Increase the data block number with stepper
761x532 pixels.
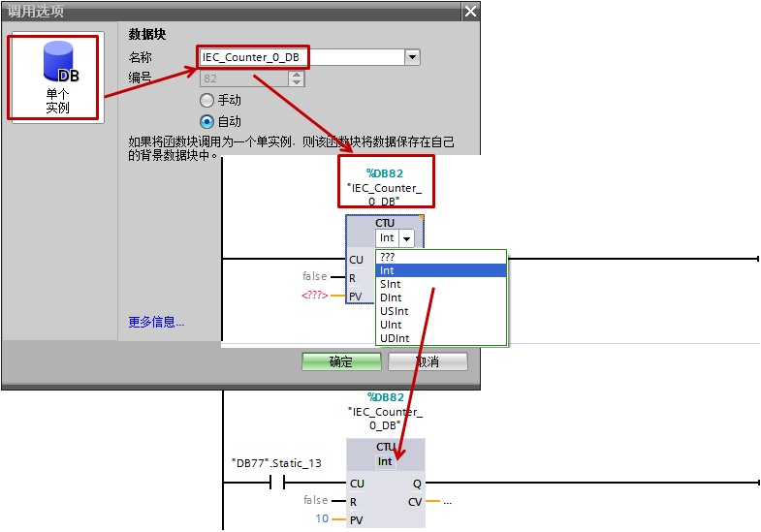tap(296, 75)
